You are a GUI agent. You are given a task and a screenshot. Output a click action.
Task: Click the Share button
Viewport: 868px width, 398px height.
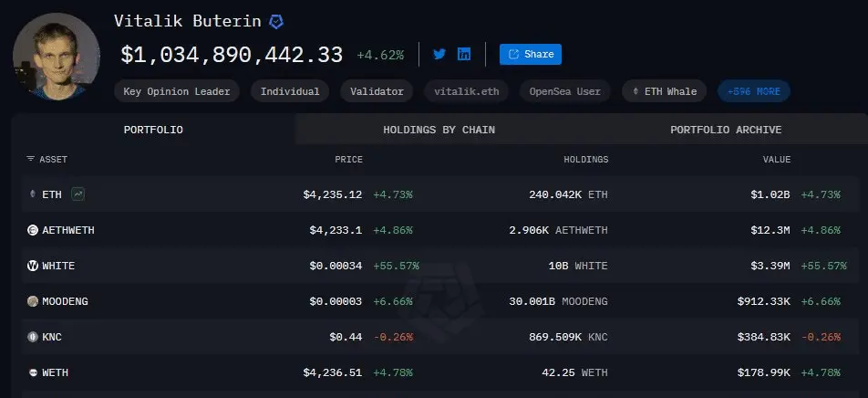point(531,55)
